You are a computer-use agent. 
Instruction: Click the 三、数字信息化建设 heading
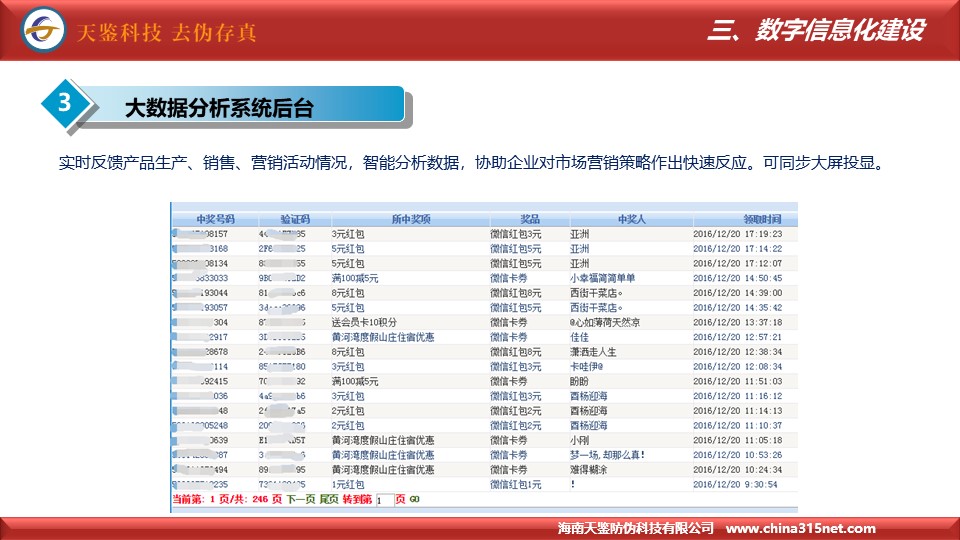click(x=814, y=31)
